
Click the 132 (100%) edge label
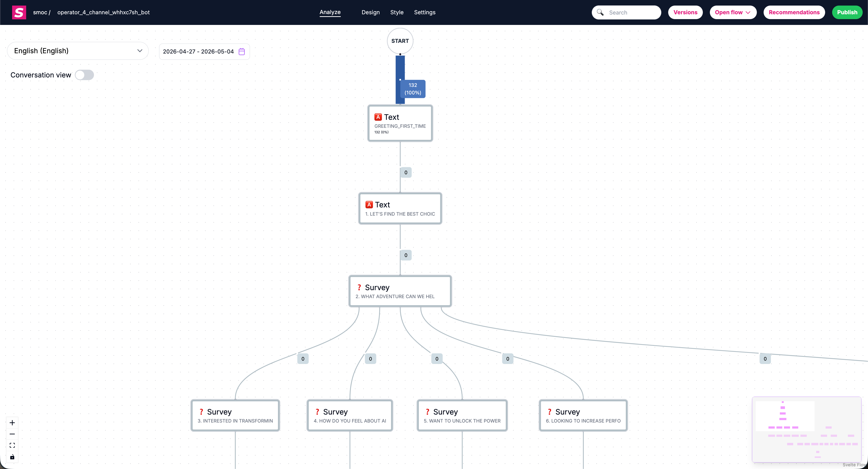[x=413, y=89]
